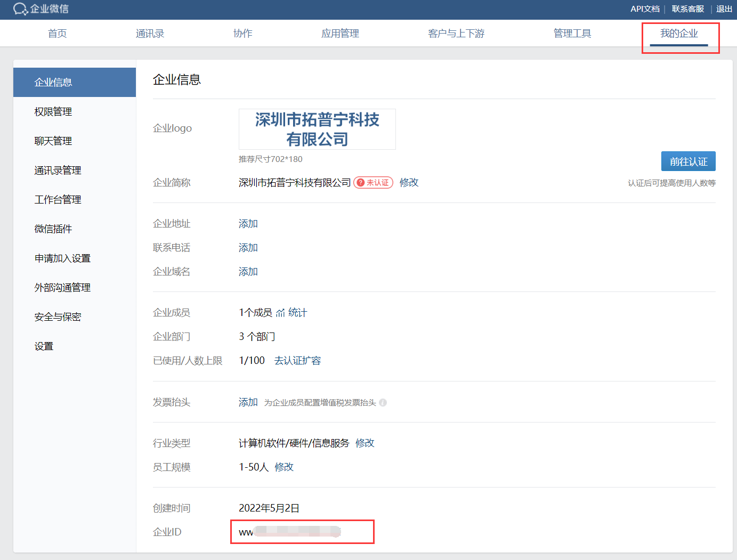Click the company name 深圳市拓普宁科技有限公司 text
737x560 pixels.
tap(295, 183)
